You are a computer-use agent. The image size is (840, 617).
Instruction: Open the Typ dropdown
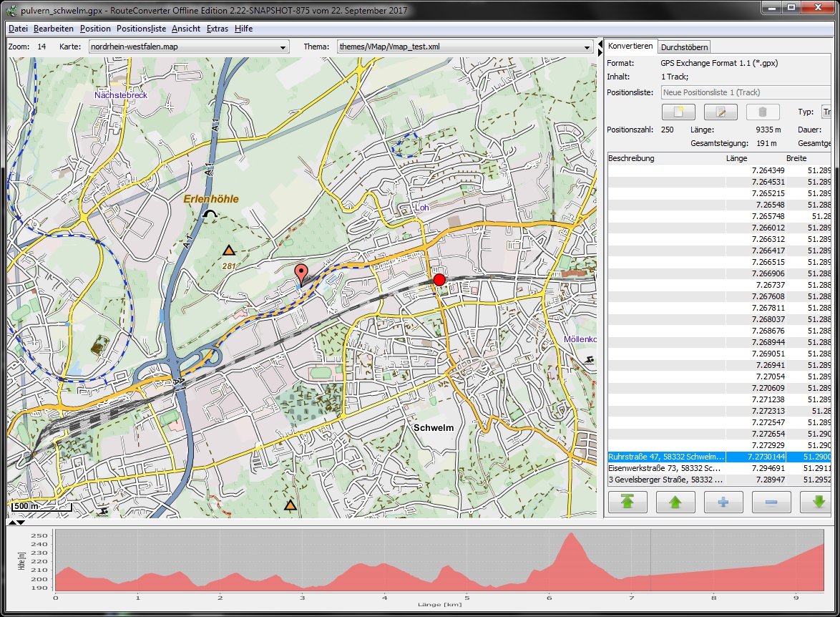tap(825, 112)
